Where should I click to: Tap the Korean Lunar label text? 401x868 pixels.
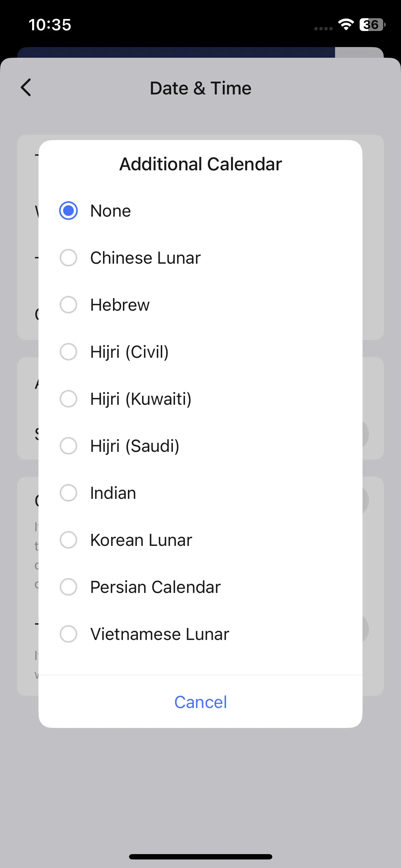(141, 540)
